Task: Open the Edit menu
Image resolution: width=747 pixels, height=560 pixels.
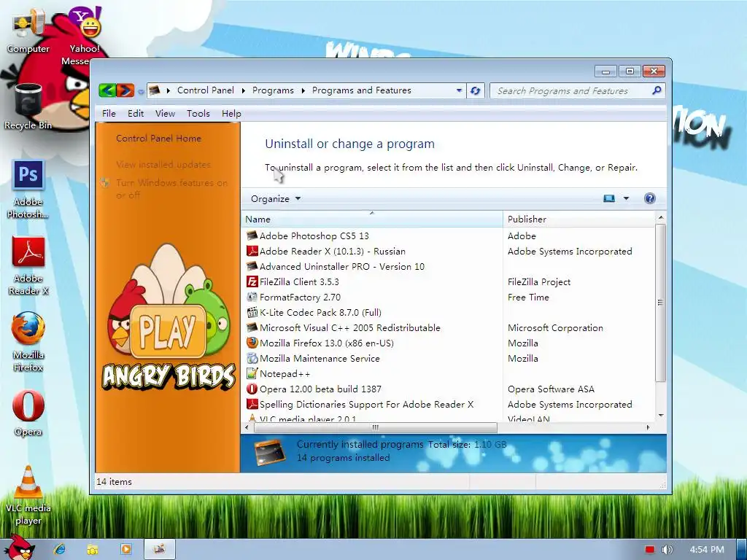Action: (x=135, y=113)
